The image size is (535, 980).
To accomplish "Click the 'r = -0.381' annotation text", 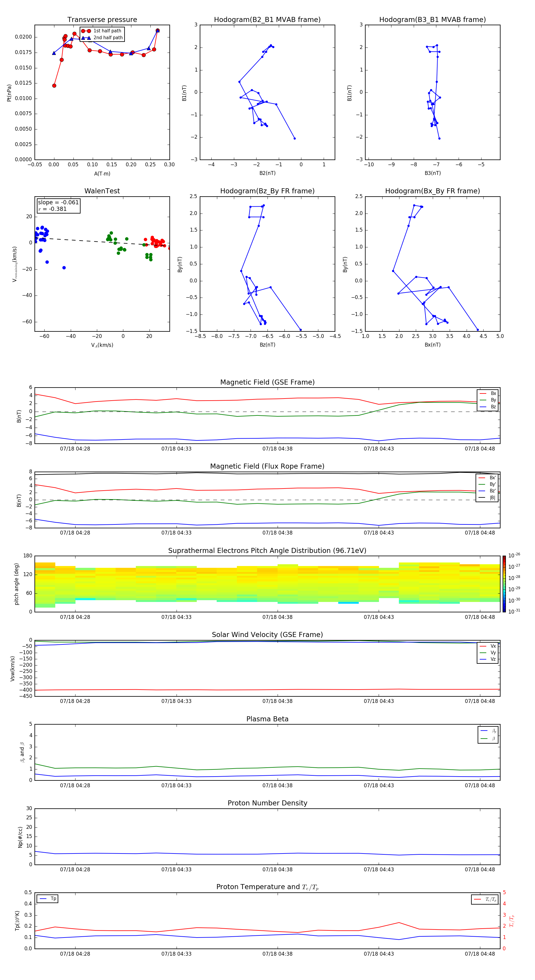I will tap(53, 209).
